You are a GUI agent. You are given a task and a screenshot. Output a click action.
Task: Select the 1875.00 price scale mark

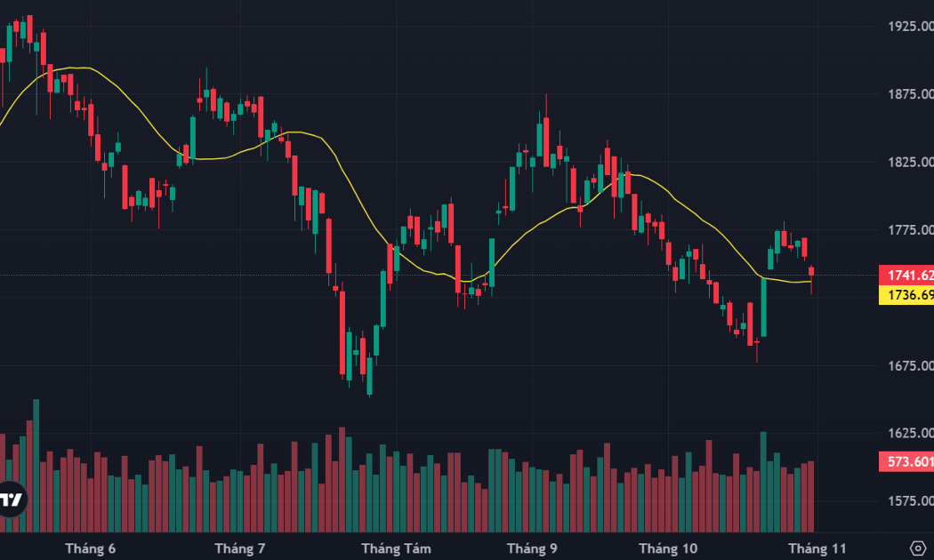(911, 94)
